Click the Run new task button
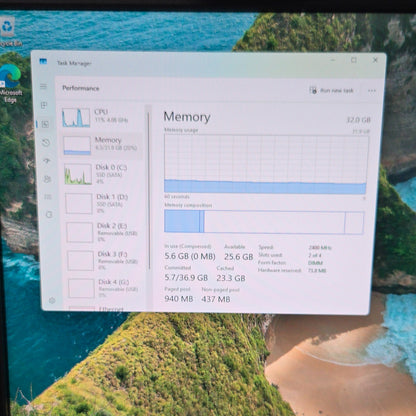 coord(331,90)
